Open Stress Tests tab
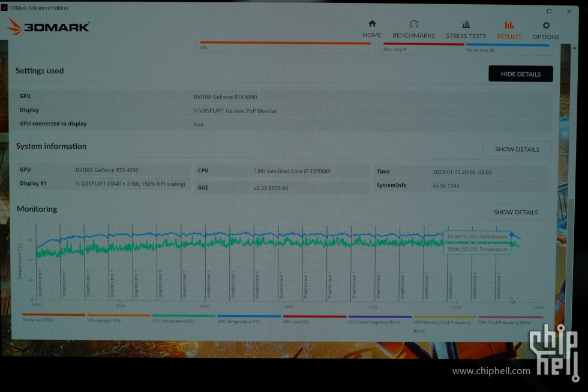 [x=466, y=30]
